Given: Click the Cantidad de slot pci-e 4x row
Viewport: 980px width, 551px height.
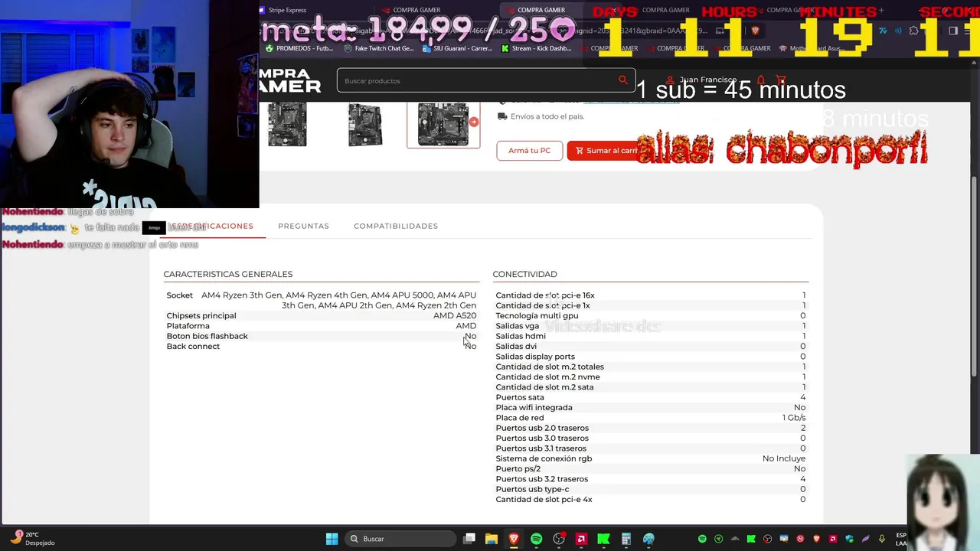Looking at the screenshot, I should click(x=651, y=499).
